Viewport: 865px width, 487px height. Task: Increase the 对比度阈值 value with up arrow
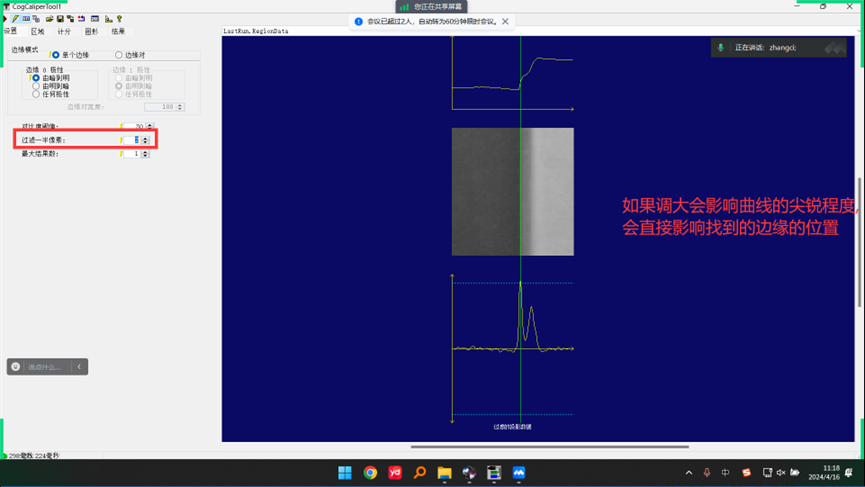pyautogui.click(x=150, y=125)
